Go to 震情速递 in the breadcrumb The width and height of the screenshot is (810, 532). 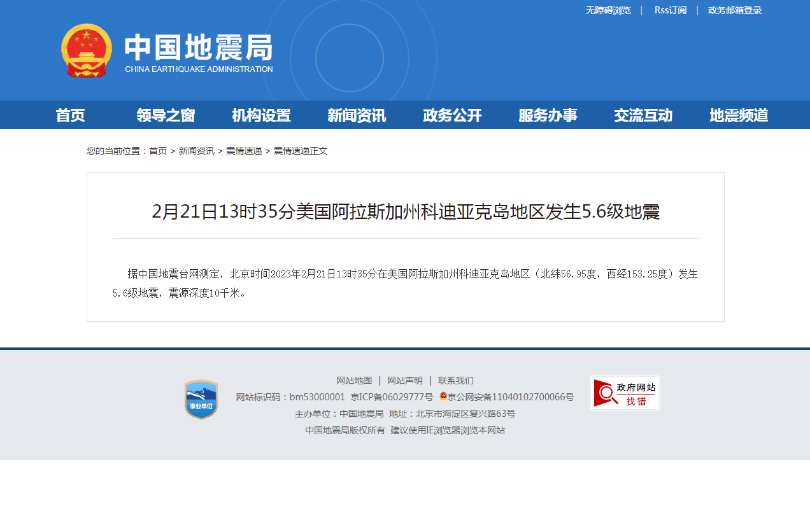coord(244,151)
